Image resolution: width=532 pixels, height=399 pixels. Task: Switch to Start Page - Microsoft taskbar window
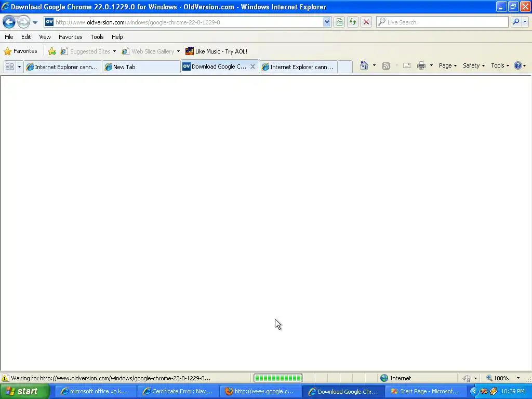click(x=426, y=391)
